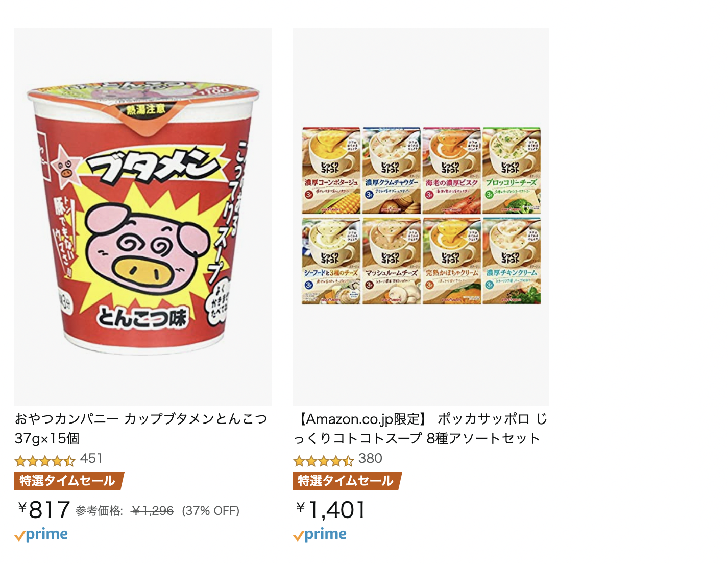View star rating of the soup assortment
This screenshot has width=728, height=564.
point(323,461)
